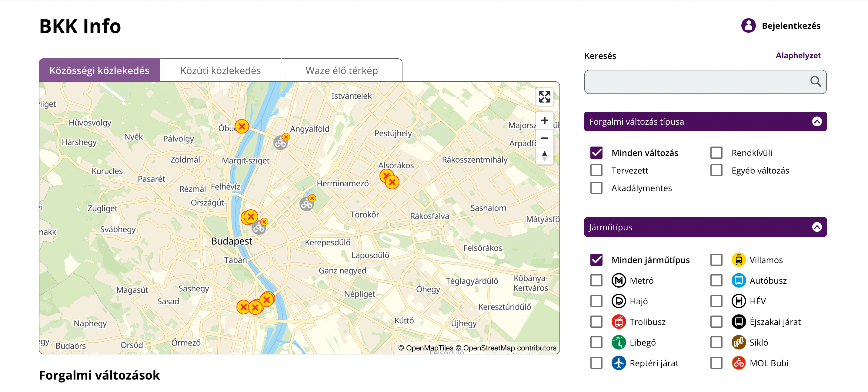Open OpenStreetMap contributors link
Viewport: 868px width, 392px height.
pos(506,348)
